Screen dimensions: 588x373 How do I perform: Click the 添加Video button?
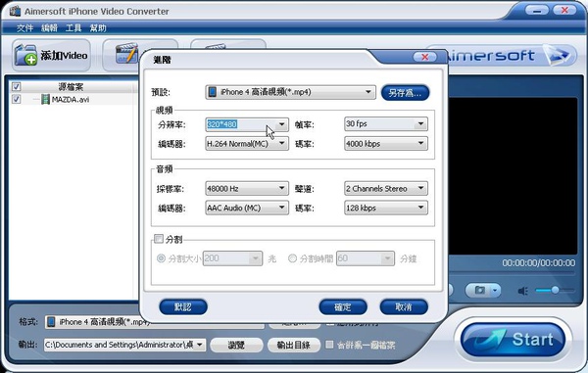pyautogui.click(x=51, y=56)
